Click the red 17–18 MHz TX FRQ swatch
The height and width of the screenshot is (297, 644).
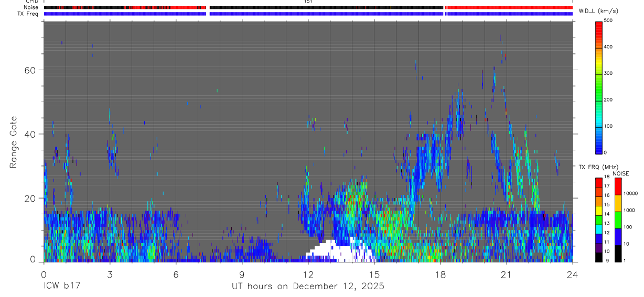pos(598,183)
